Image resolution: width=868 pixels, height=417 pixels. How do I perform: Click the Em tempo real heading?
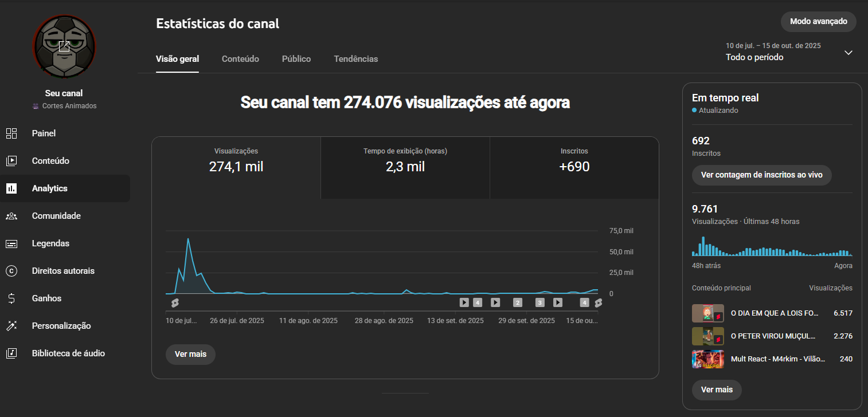pyautogui.click(x=725, y=98)
